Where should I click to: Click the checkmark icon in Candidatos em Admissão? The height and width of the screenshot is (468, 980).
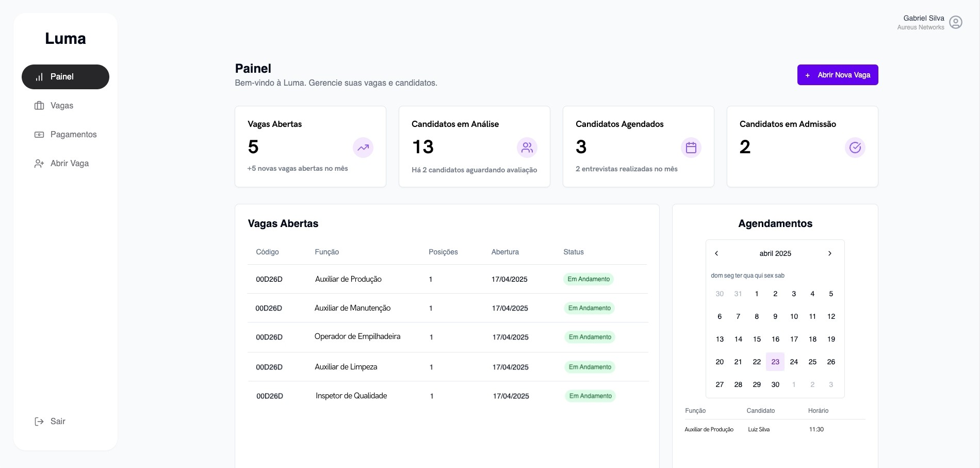[855, 148]
